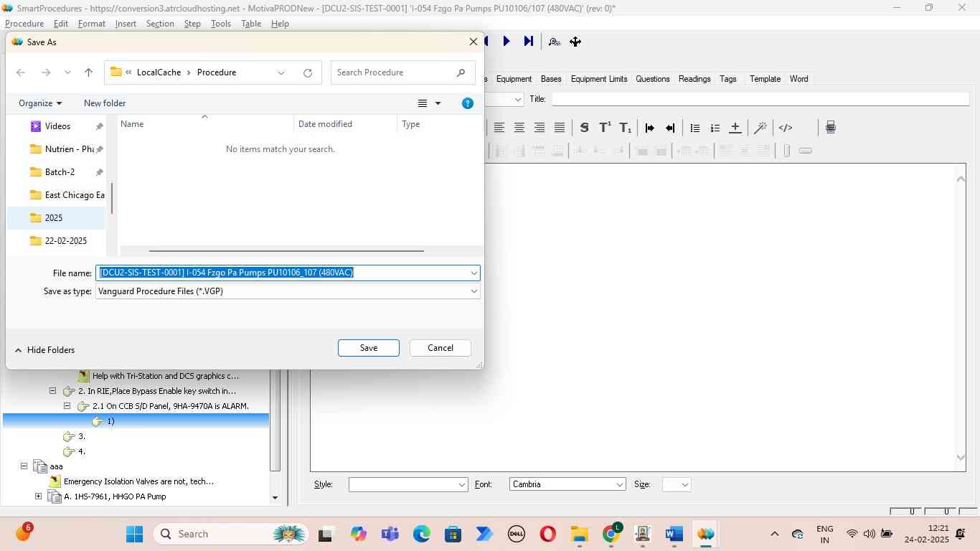Expand address bar path history dropdown
The height and width of the screenshot is (551, 980).
(281, 72)
